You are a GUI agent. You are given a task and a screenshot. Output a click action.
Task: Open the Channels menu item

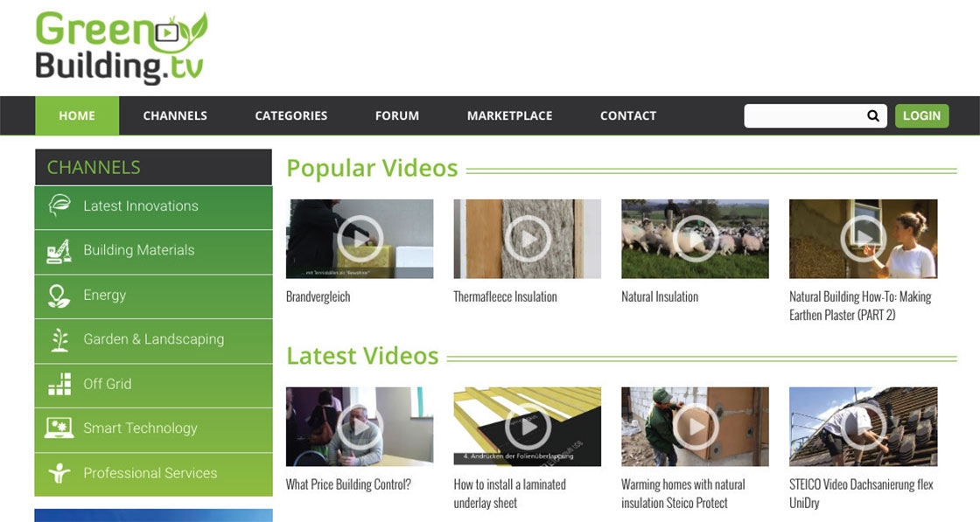tap(175, 115)
